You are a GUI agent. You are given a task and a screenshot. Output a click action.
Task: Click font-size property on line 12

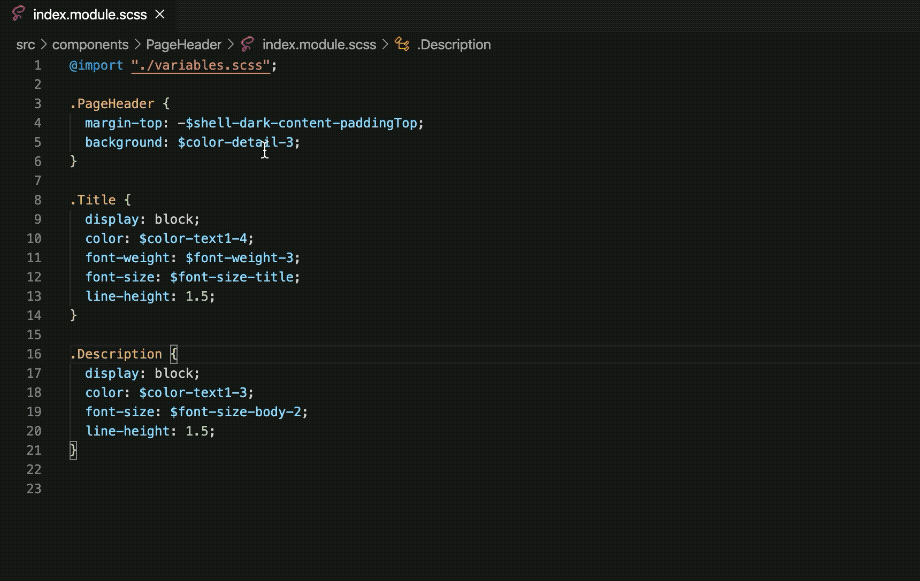(120, 277)
